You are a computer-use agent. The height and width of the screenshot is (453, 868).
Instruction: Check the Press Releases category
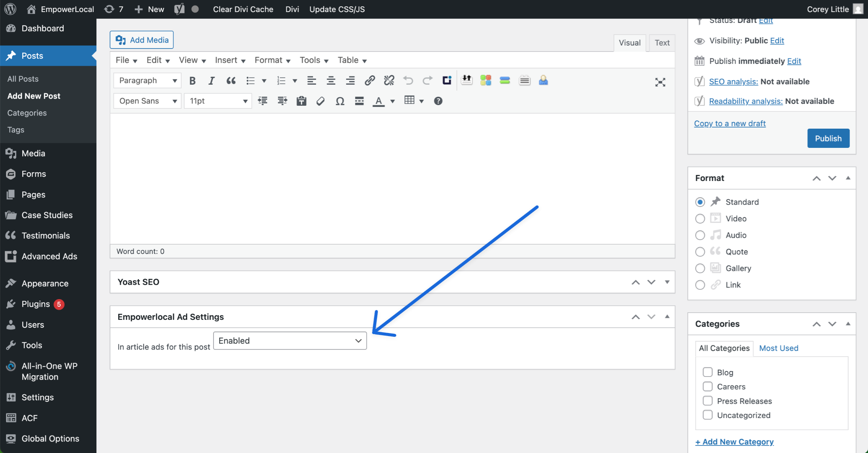click(x=708, y=401)
